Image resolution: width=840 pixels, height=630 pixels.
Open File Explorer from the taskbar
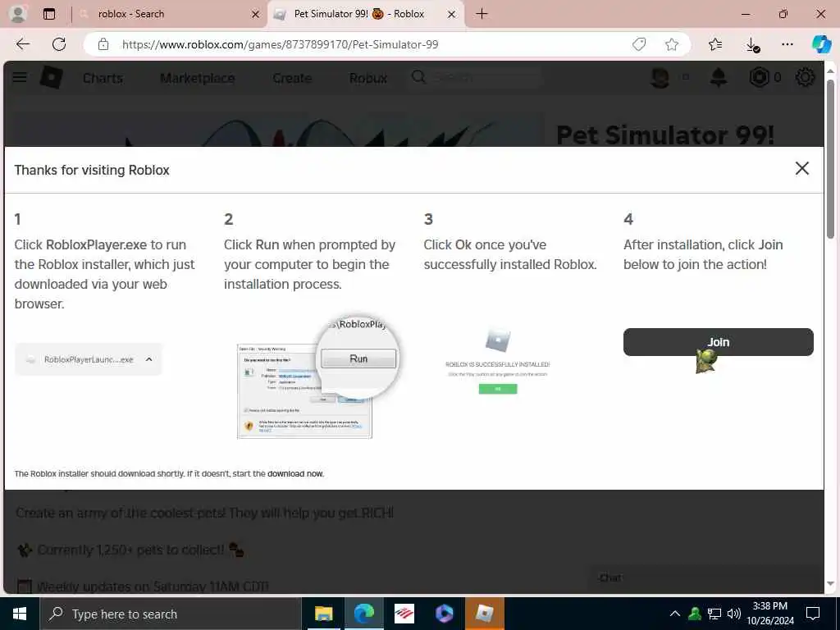click(x=323, y=614)
